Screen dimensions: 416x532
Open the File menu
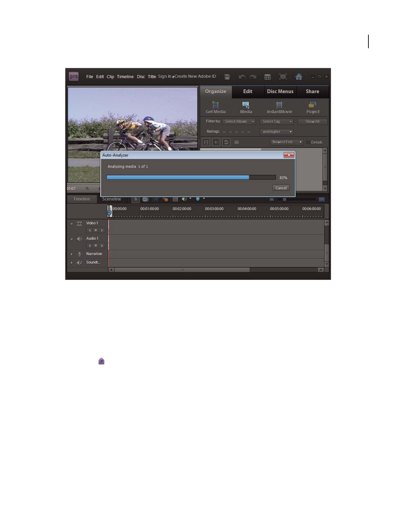pyautogui.click(x=90, y=77)
